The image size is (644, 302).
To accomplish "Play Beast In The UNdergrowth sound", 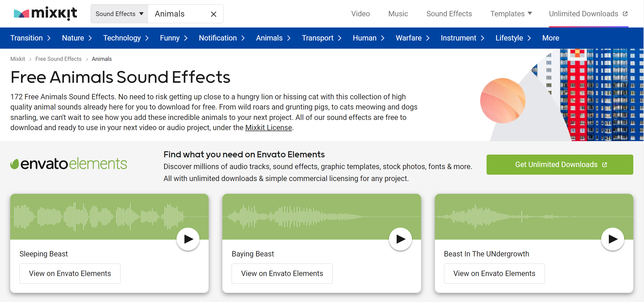I will coord(612,239).
